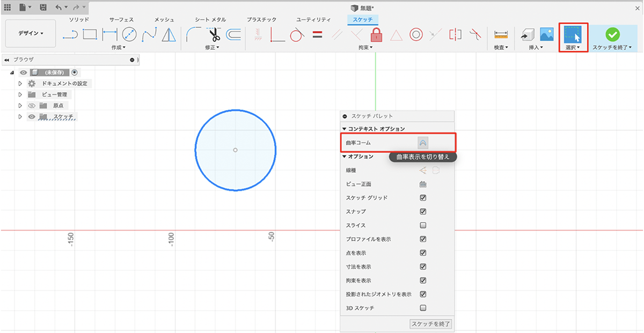Select the 2-point rectangle tool
644x333 pixels.
[x=90, y=35]
